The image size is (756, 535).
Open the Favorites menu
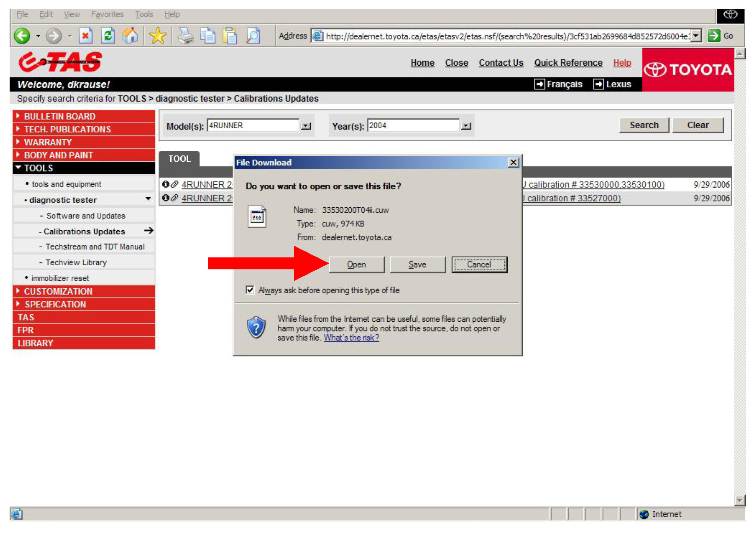107,14
